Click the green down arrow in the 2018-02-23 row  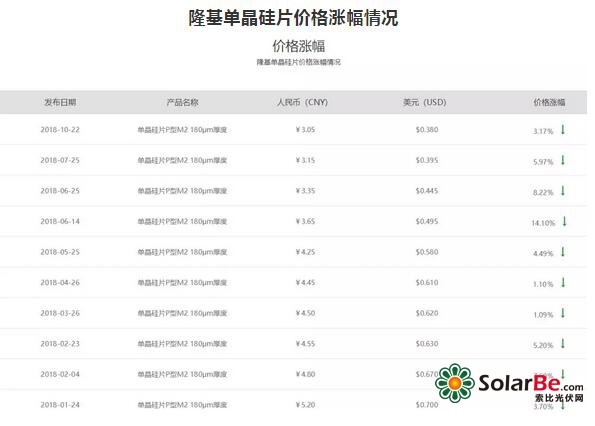pyautogui.click(x=563, y=343)
